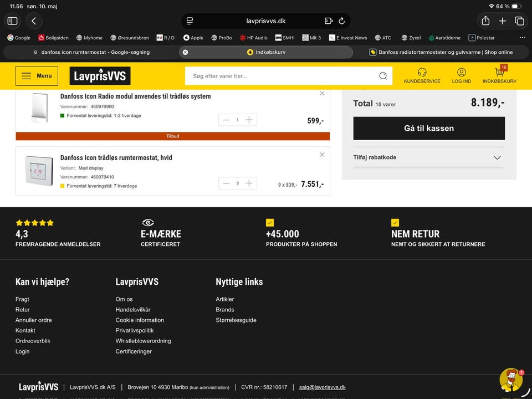Open the Google bookmark
The width and height of the screenshot is (532, 399).
(19, 38)
